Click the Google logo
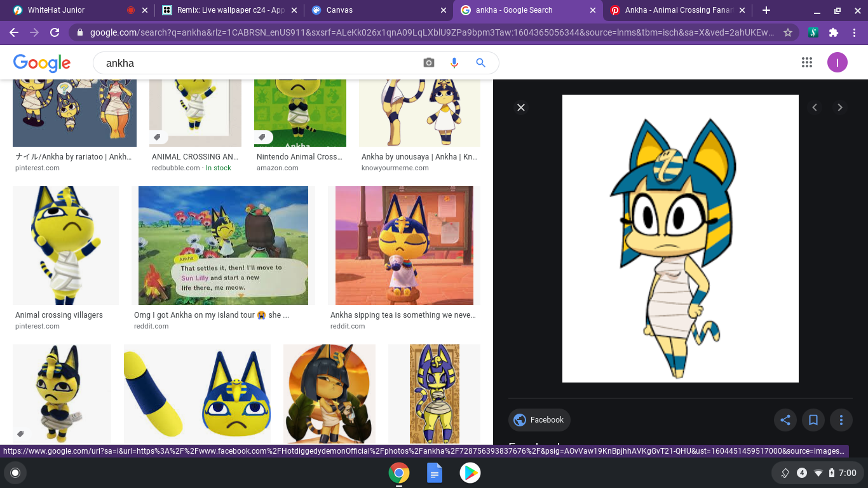868x488 pixels. [42, 63]
